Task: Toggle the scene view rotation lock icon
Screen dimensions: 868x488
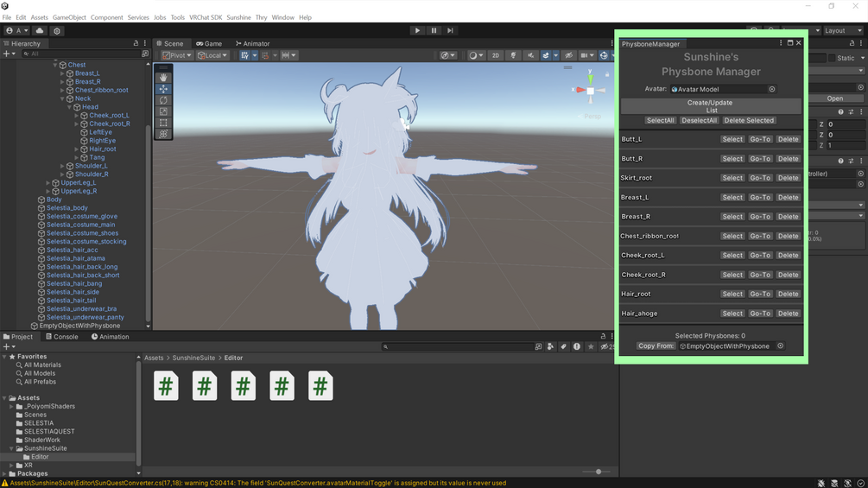Action: pyautogui.click(x=606, y=73)
